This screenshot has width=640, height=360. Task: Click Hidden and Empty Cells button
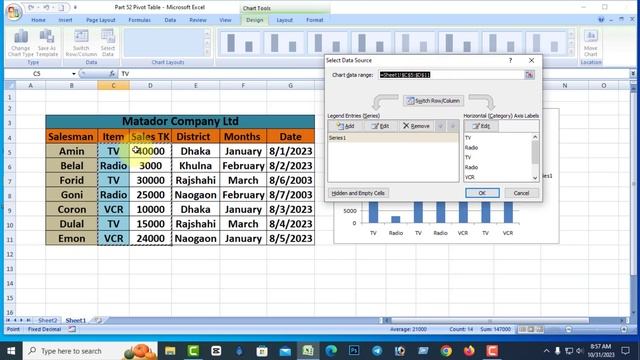358,193
